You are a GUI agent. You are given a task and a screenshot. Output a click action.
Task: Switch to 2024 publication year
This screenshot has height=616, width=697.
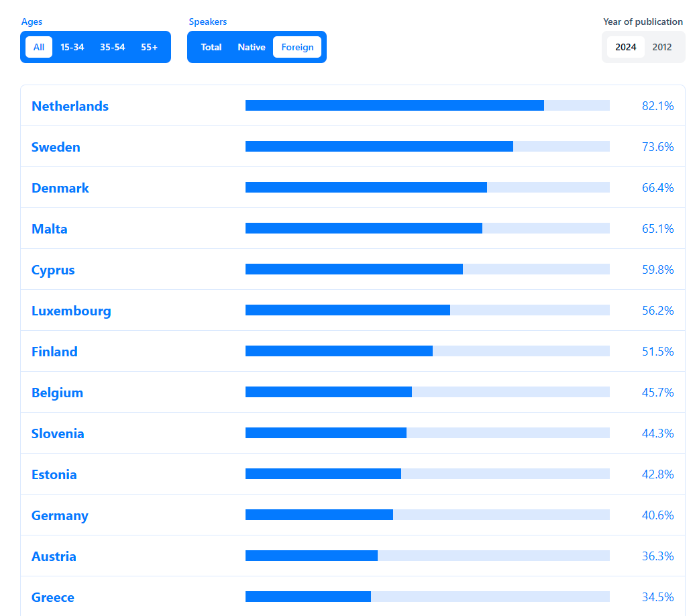coord(625,47)
